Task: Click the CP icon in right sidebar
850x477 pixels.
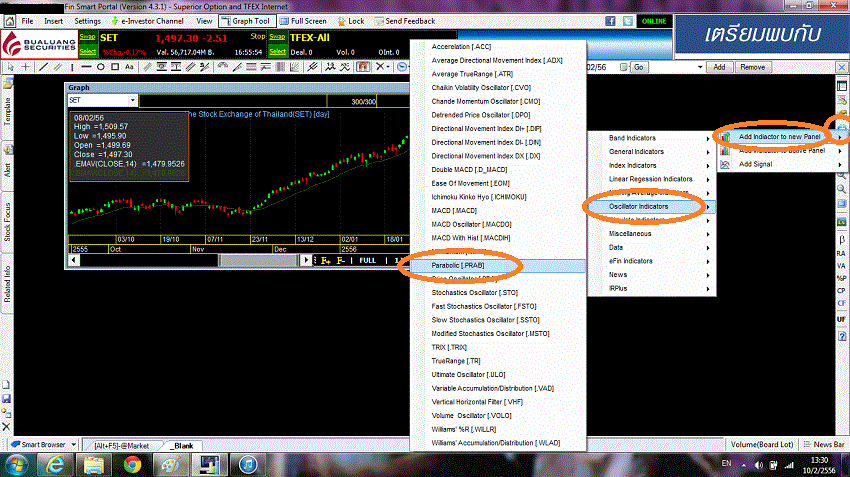Action: (841, 291)
